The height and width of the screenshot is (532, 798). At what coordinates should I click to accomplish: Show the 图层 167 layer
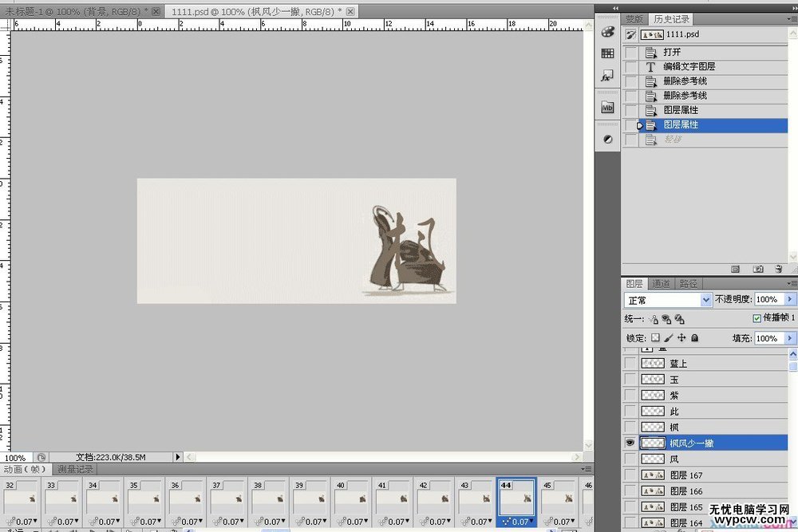(x=630, y=475)
